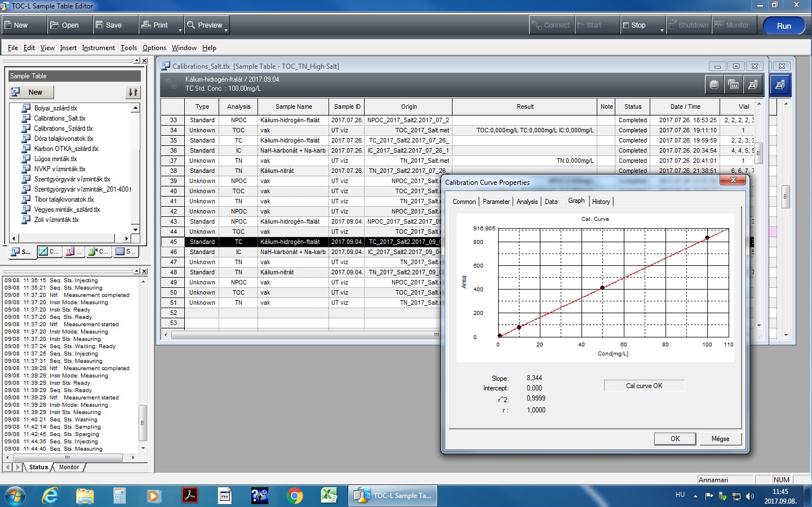Open the Print button dropdown arrow

(180, 30)
